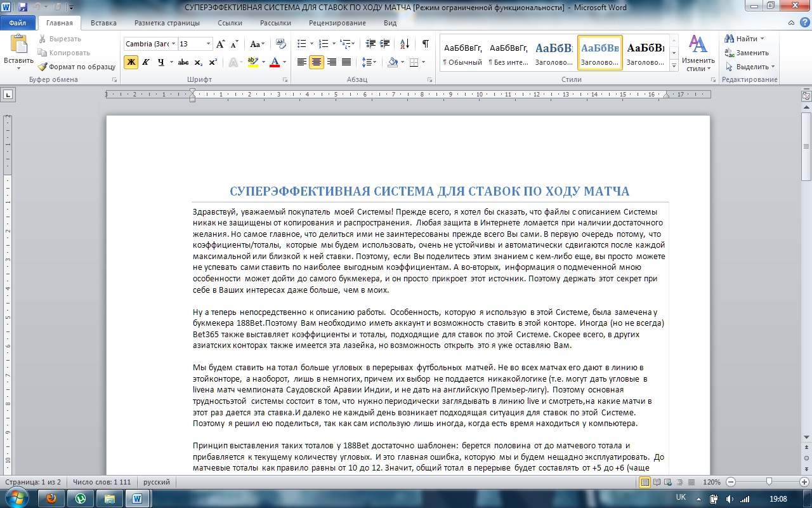Toggle paragraph marks display (¶)
Viewport: 812px width, 508px height.
(x=425, y=44)
